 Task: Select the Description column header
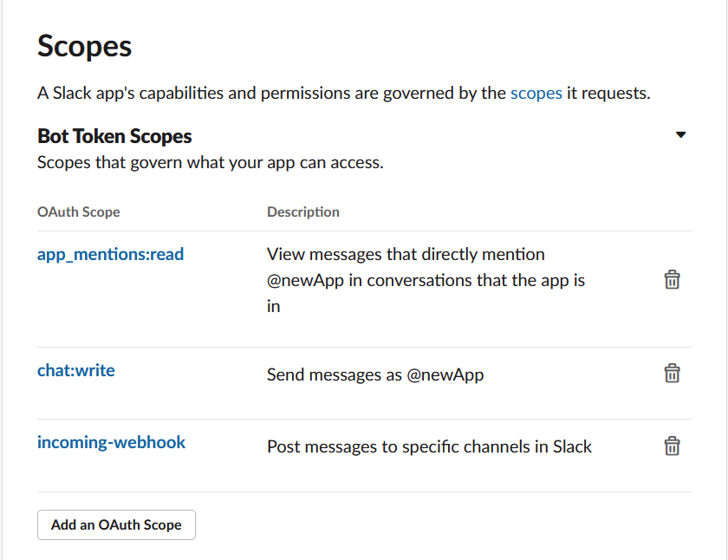(x=303, y=212)
